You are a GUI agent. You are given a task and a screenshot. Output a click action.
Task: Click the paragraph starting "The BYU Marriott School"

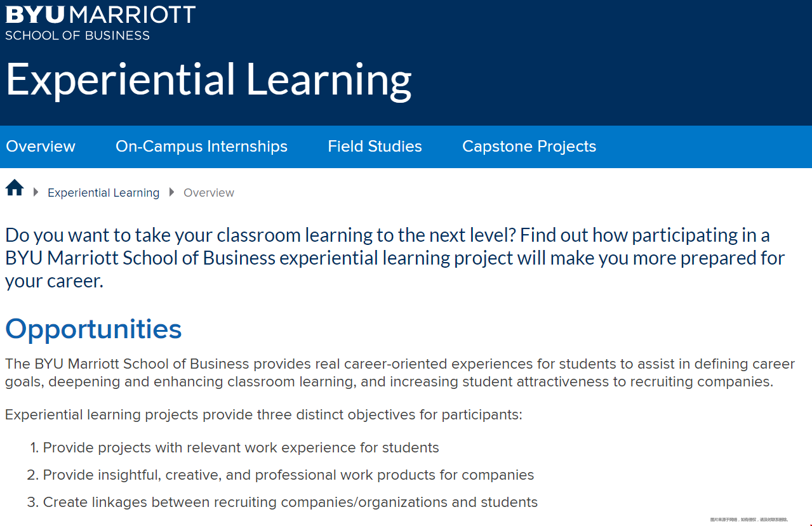pos(399,373)
